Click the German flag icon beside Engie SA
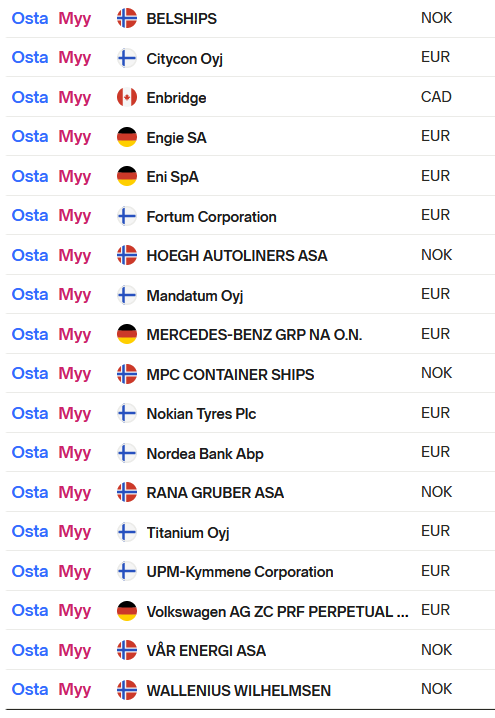Image resolution: width=495 pixels, height=718 pixels. click(x=127, y=137)
